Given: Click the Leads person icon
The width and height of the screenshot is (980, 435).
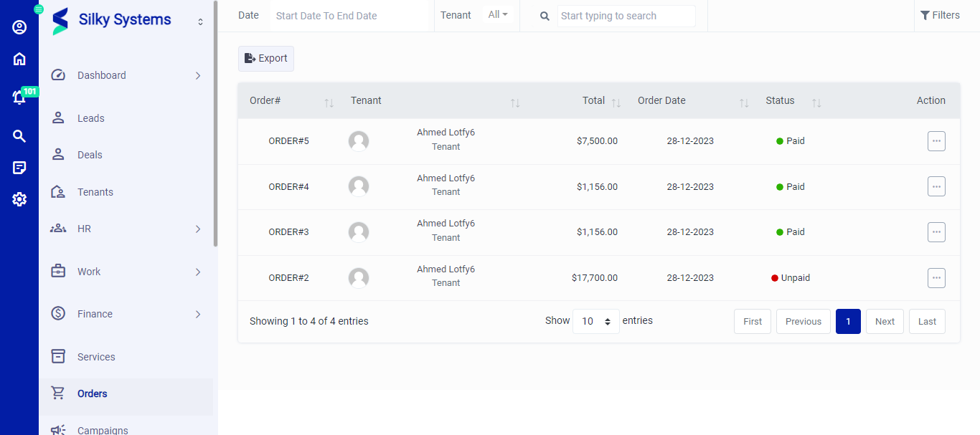Looking at the screenshot, I should (58, 118).
